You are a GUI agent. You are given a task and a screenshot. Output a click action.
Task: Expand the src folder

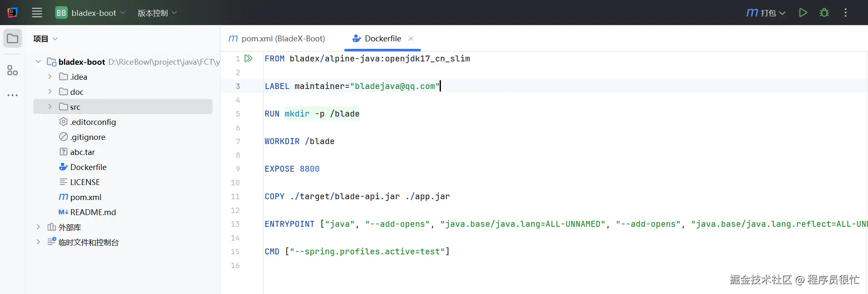50,107
